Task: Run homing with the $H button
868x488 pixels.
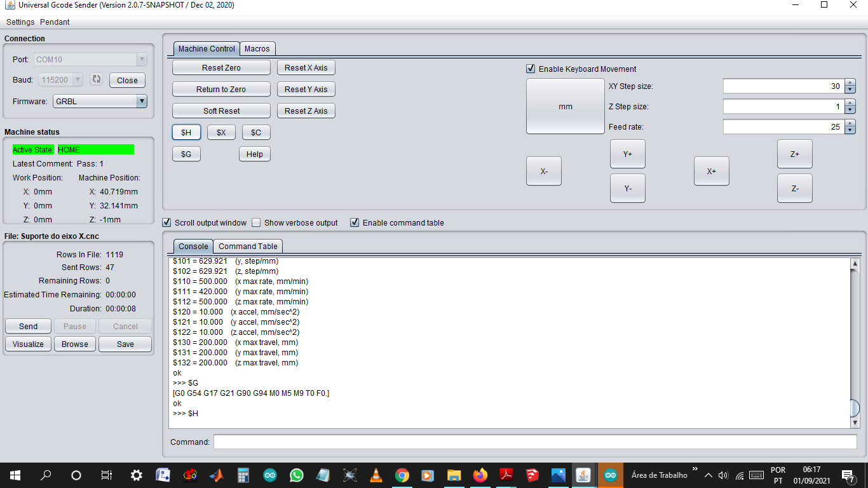Action: pos(186,132)
